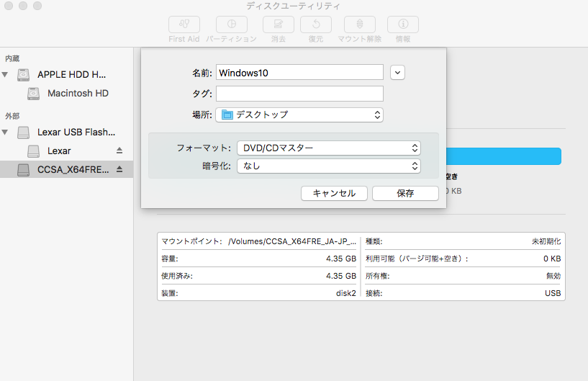Click the Save (保存) button

[405, 193]
